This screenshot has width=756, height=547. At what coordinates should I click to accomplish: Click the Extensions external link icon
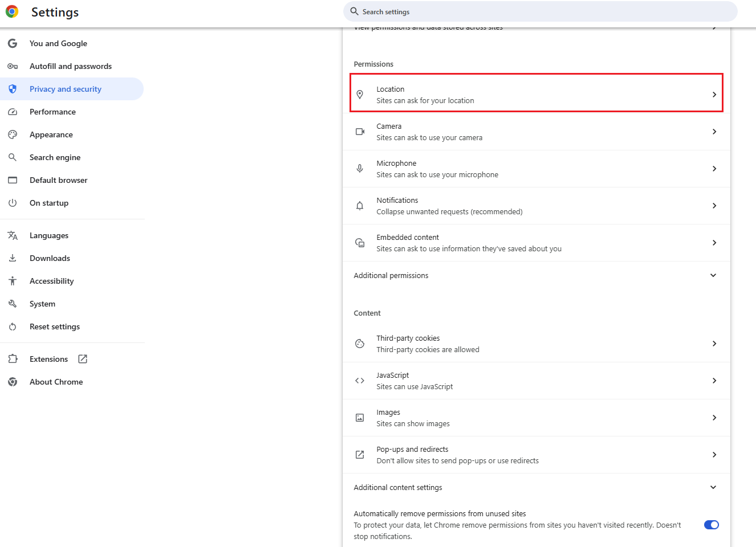83,359
